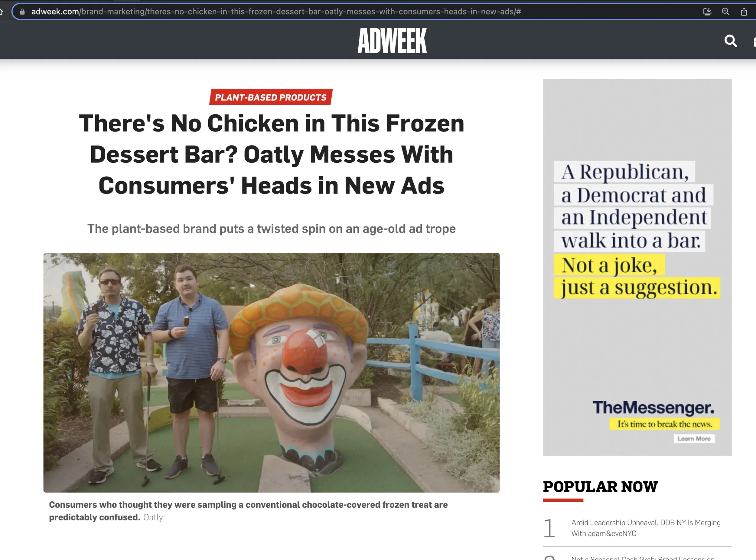This screenshot has height=560, width=756.
Task: Click the lock icon in address bar
Action: click(22, 12)
